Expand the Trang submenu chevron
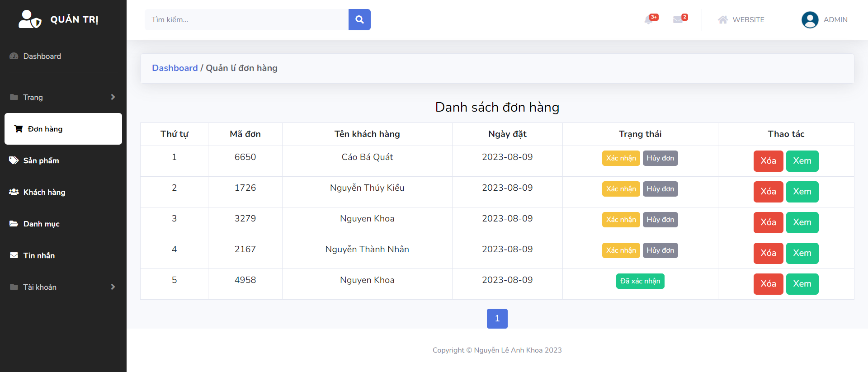Viewport: 868px width, 372px height. pos(113,97)
